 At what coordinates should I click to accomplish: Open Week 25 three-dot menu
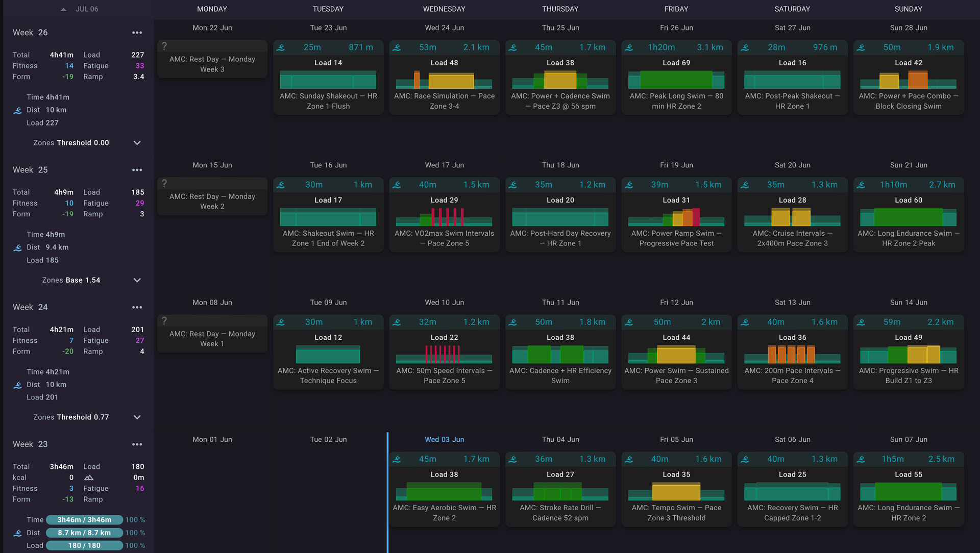click(x=137, y=170)
